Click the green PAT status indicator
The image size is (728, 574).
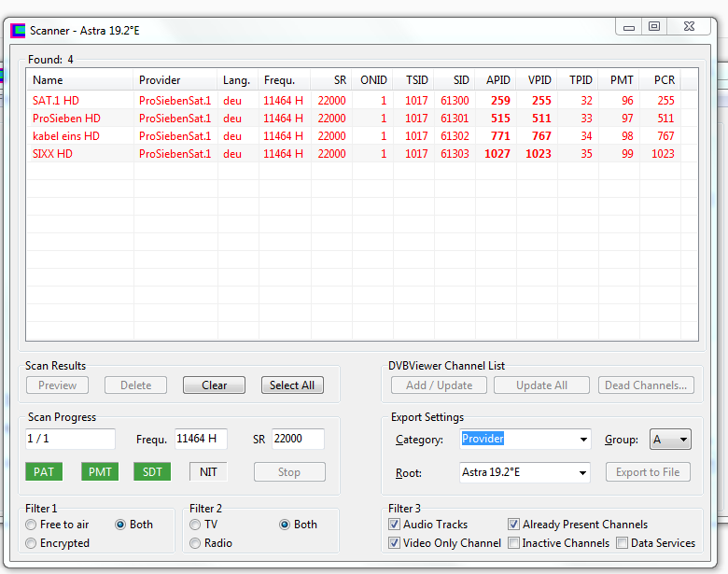[44, 471]
